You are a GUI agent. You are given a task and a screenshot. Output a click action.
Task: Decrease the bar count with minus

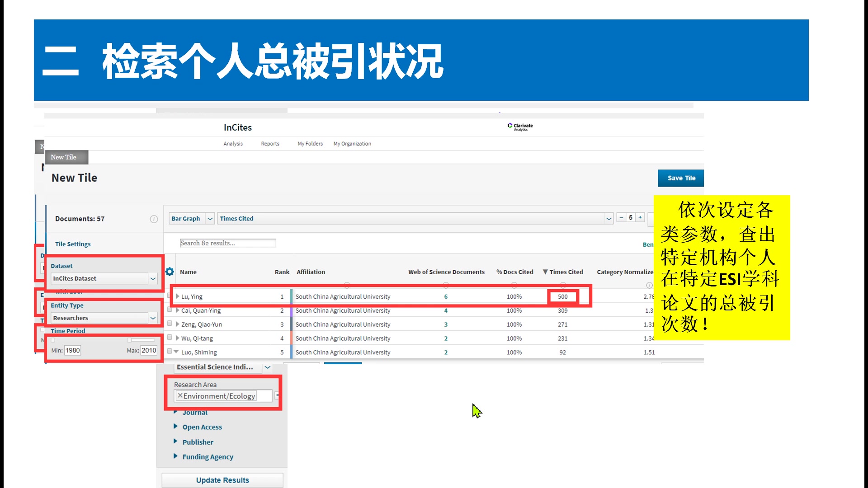click(x=621, y=217)
